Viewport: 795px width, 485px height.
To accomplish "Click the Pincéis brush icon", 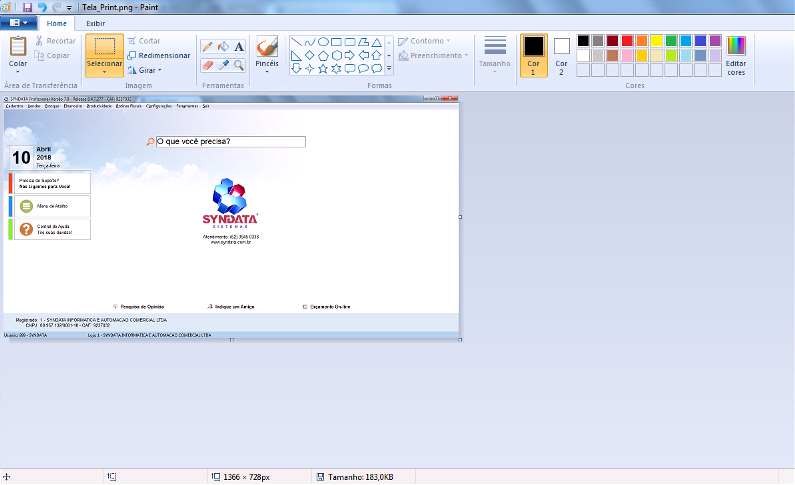I will coord(267,47).
